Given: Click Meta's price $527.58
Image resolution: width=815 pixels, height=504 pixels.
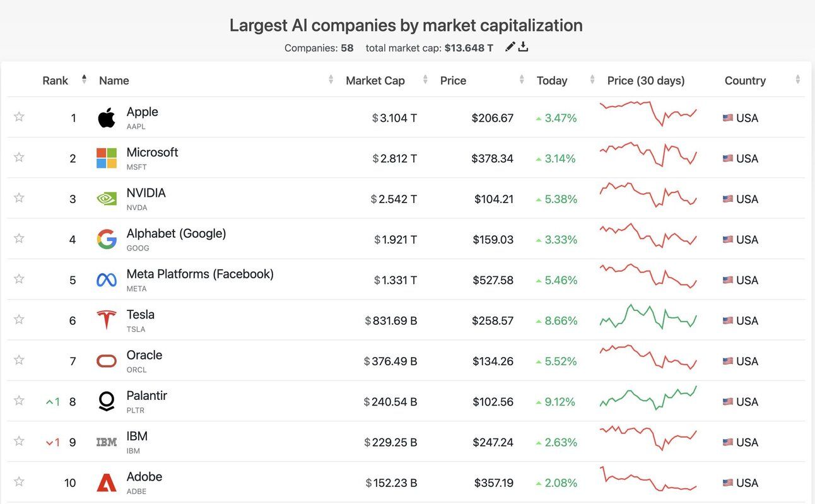Looking at the screenshot, I should point(493,280).
